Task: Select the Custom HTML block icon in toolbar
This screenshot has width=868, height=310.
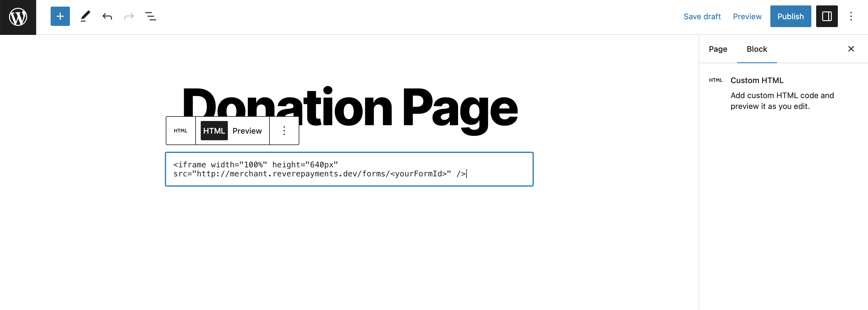Action: coord(181,130)
